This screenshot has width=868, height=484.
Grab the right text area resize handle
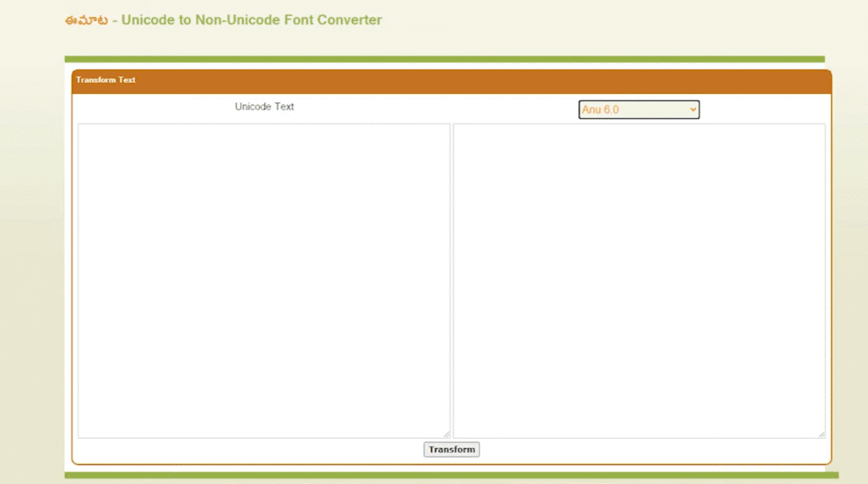821,434
